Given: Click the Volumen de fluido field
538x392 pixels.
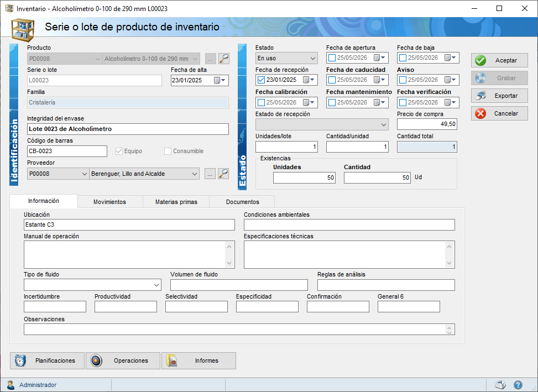Looking at the screenshot, I should (239, 285).
